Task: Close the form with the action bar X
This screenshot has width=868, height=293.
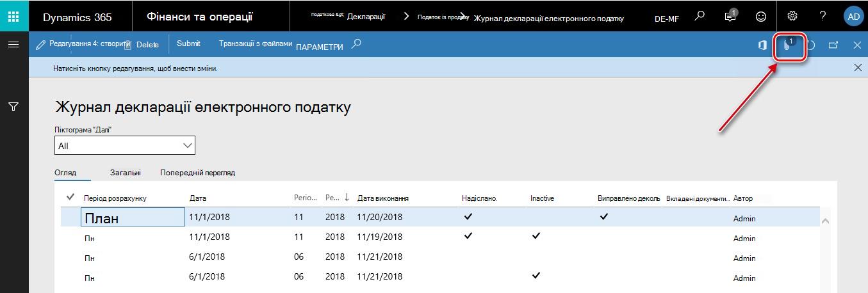Action: (x=857, y=45)
